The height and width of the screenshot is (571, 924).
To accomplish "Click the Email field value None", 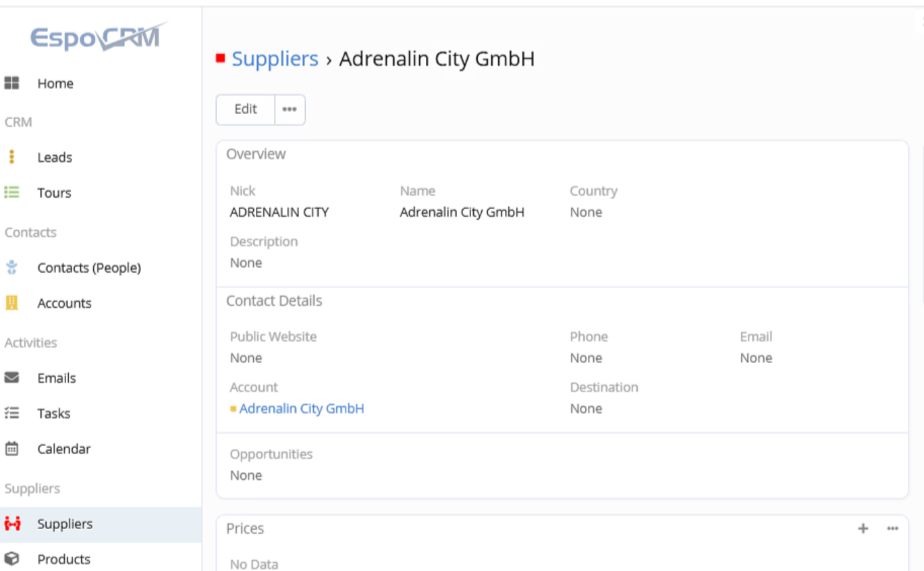I will 756,358.
